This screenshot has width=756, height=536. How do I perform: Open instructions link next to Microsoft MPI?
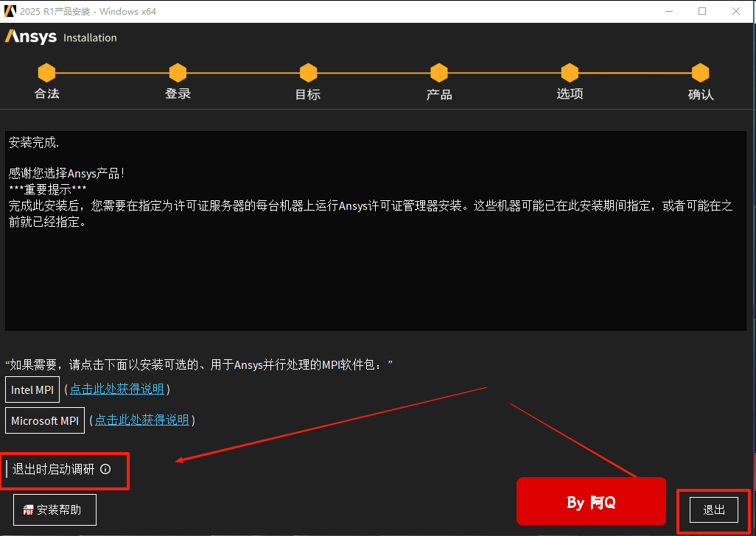click(141, 420)
